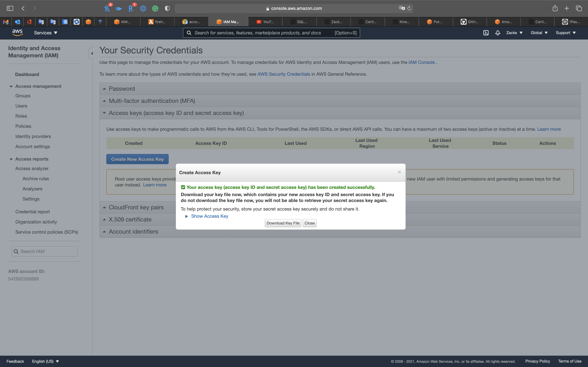Open Users in the IAM sidebar
Screen dimensions: 588x367
click(x=21, y=106)
